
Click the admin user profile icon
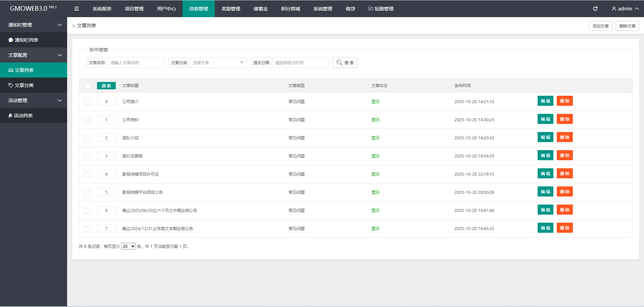coord(614,9)
